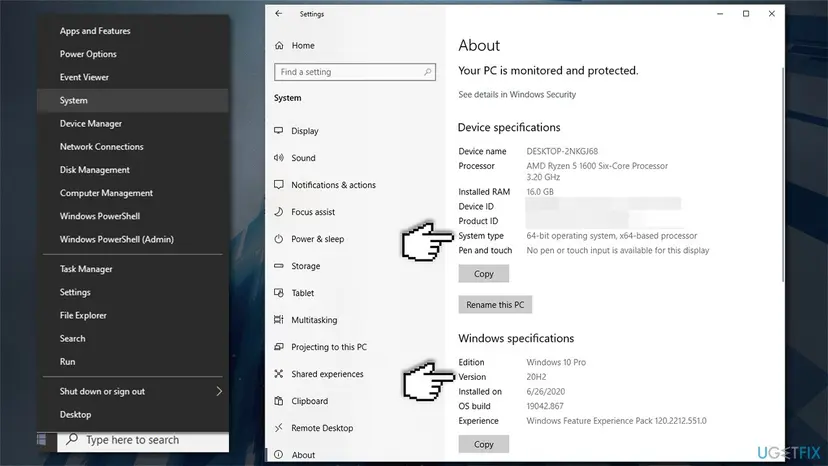The width and height of the screenshot is (828, 466).
Task: Select the installed on date 6/26/2020
Action: [x=545, y=392]
